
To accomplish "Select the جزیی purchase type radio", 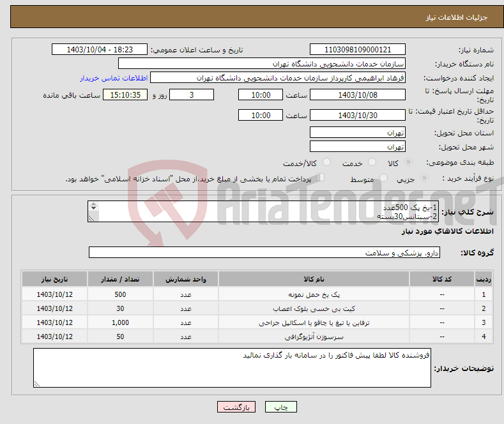I will [x=424, y=178].
